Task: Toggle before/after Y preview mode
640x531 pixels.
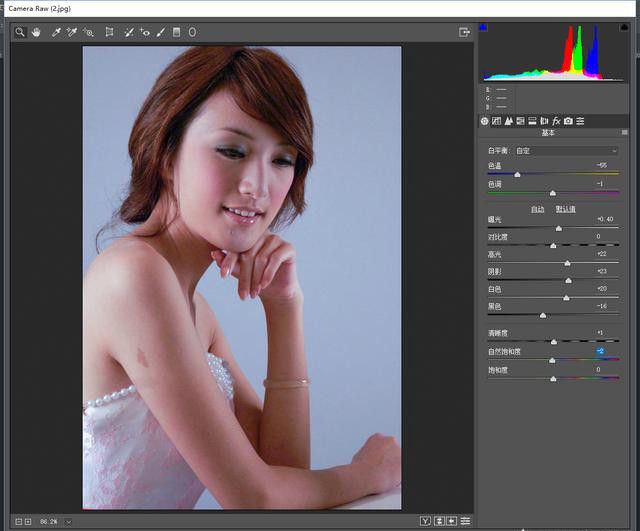Action: pos(425,521)
